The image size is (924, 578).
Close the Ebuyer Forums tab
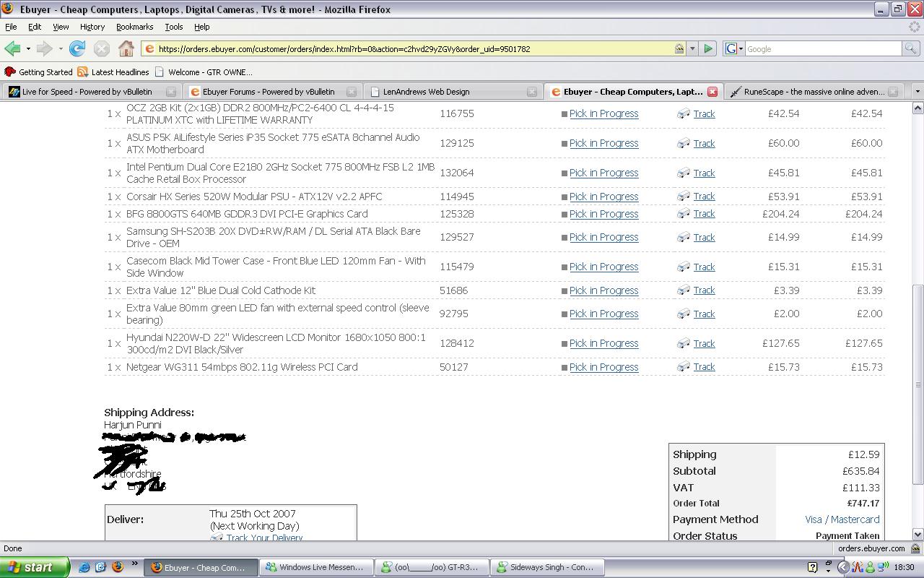(x=352, y=92)
